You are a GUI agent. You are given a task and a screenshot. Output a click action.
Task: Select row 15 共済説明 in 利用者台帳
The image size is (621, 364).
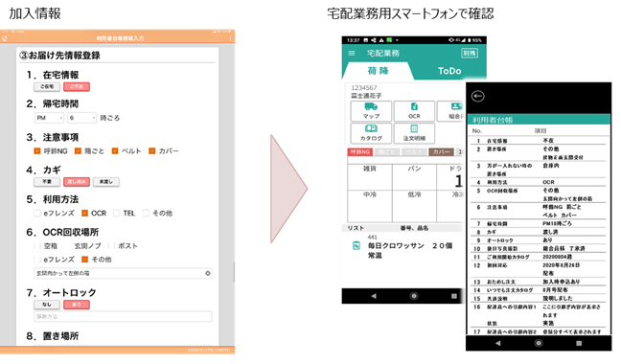[x=538, y=298]
